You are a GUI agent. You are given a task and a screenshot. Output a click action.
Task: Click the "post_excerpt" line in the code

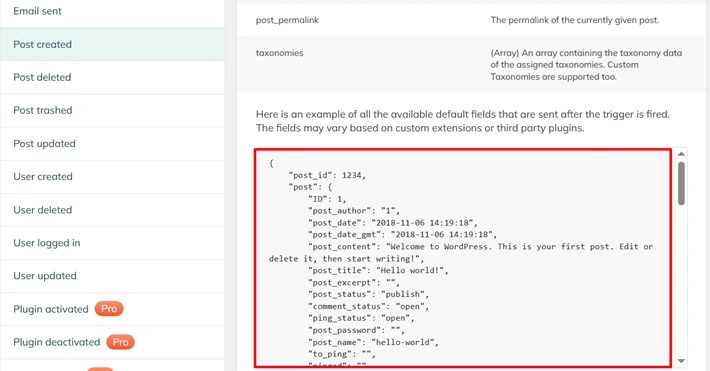(x=354, y=283)
